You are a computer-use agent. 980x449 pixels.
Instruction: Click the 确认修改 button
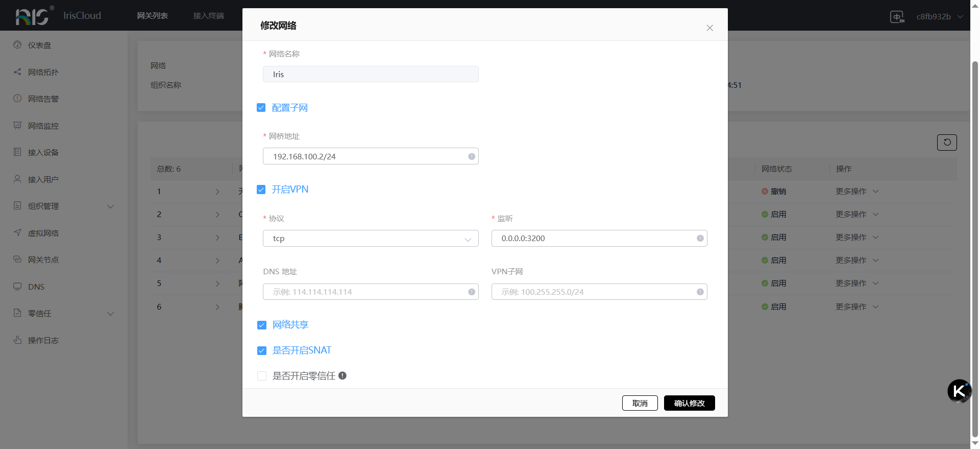click(689, 403)
